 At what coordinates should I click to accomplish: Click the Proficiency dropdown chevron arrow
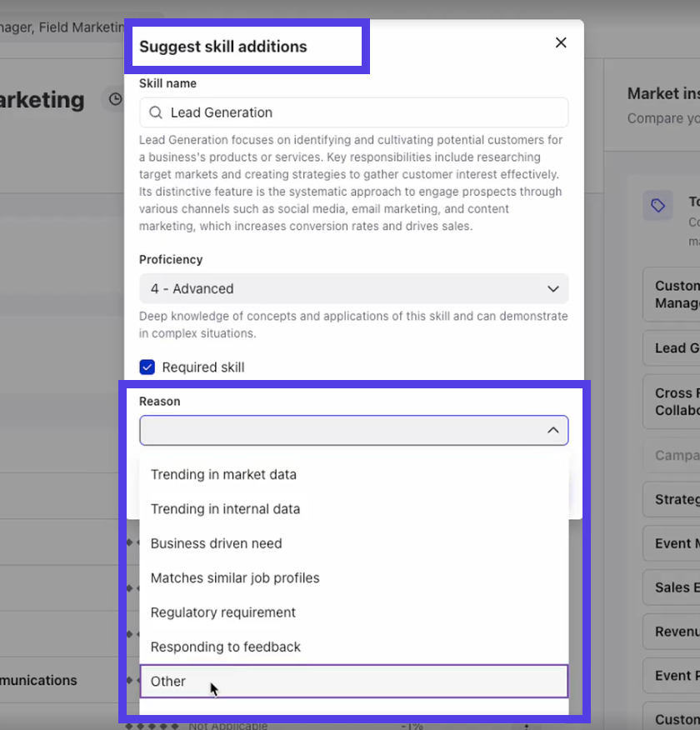click(x=552, y=289)
